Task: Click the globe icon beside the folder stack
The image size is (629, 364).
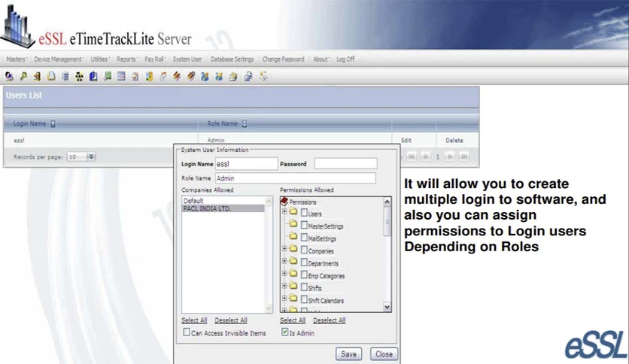Action: pyautogui.click(x=219, y=76)
